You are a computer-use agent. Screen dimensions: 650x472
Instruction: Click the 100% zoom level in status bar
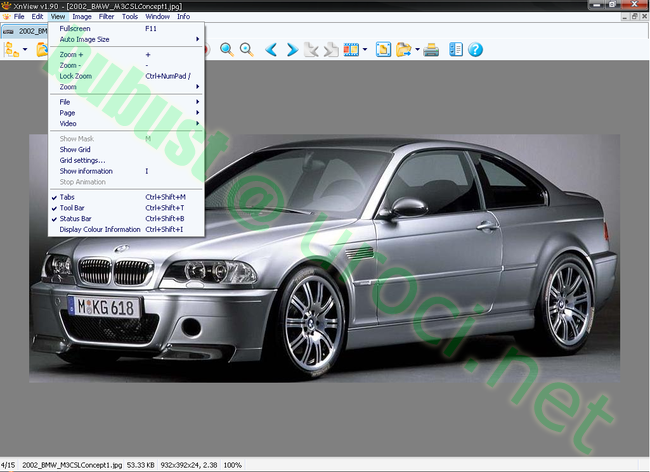[x=233, y=465]
